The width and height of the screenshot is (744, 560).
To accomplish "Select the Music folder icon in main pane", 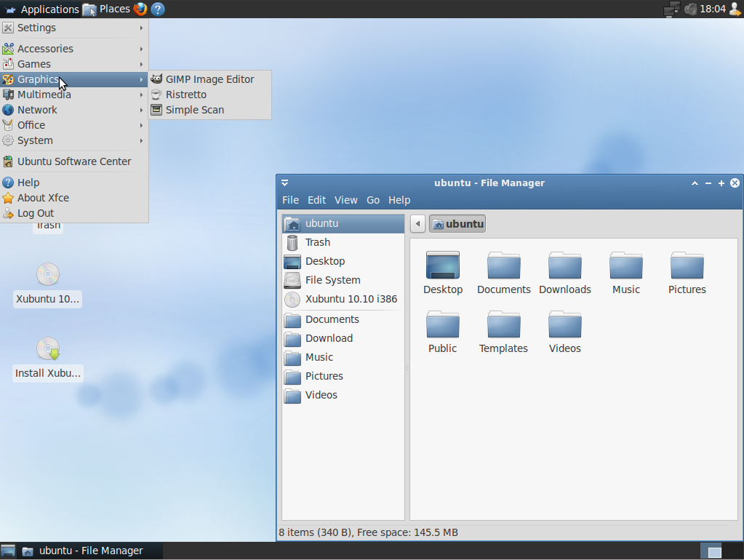I will click(x=626, y=265).
